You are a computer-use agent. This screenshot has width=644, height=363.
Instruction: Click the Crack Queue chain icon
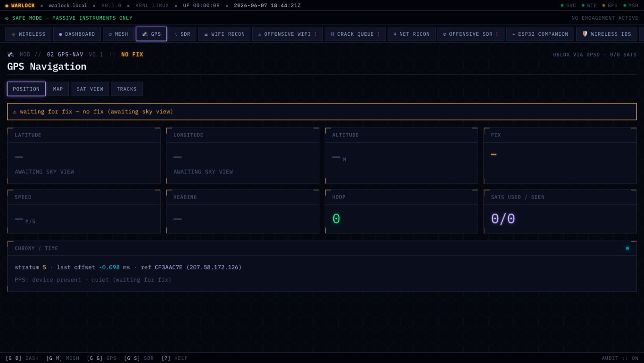coord(332,34)
